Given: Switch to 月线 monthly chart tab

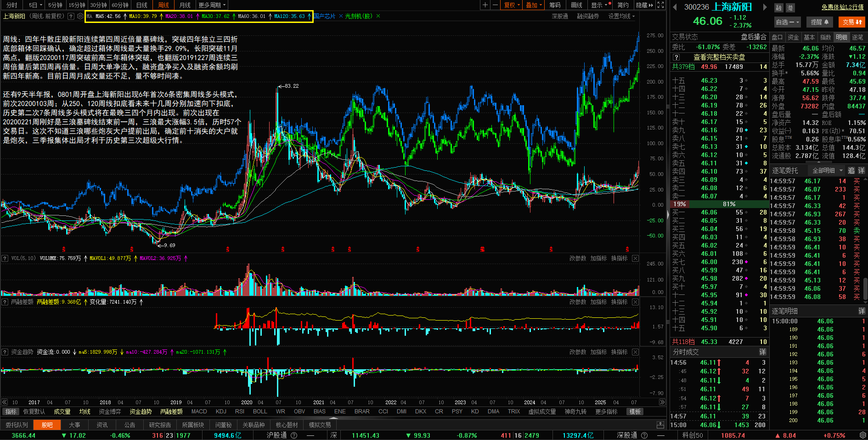Looking at the screenshot, I should [x=185, y=5].
